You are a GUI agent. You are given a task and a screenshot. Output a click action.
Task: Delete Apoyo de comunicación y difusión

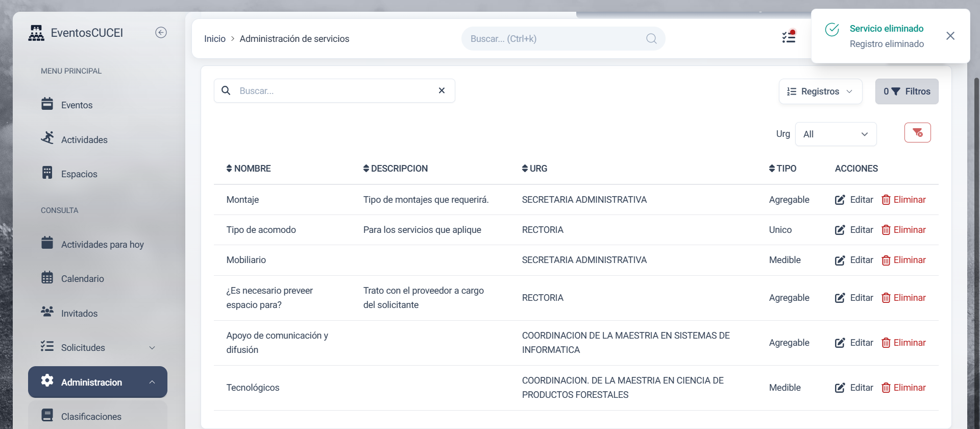click(x=904, y=343)
